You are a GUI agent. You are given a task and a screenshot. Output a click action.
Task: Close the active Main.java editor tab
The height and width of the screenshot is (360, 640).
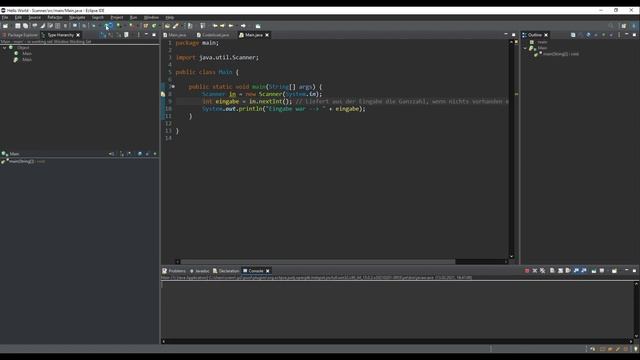pyautogui.click(x=267, y=35)
